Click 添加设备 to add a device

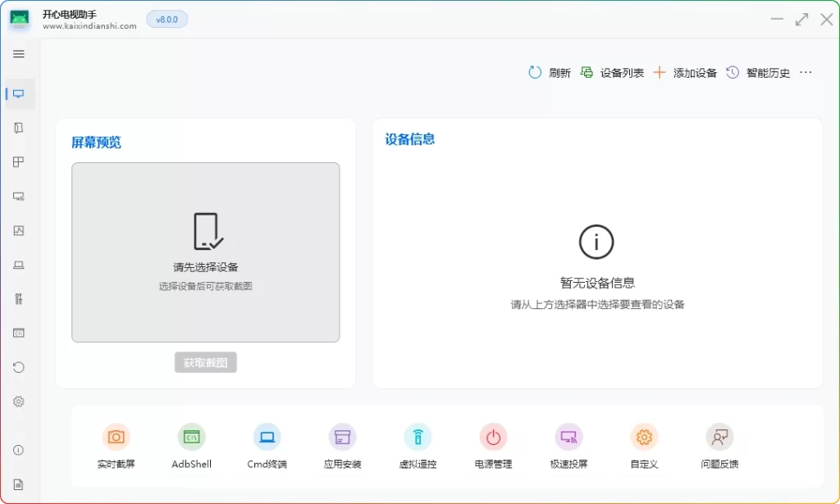click(685, 73)
